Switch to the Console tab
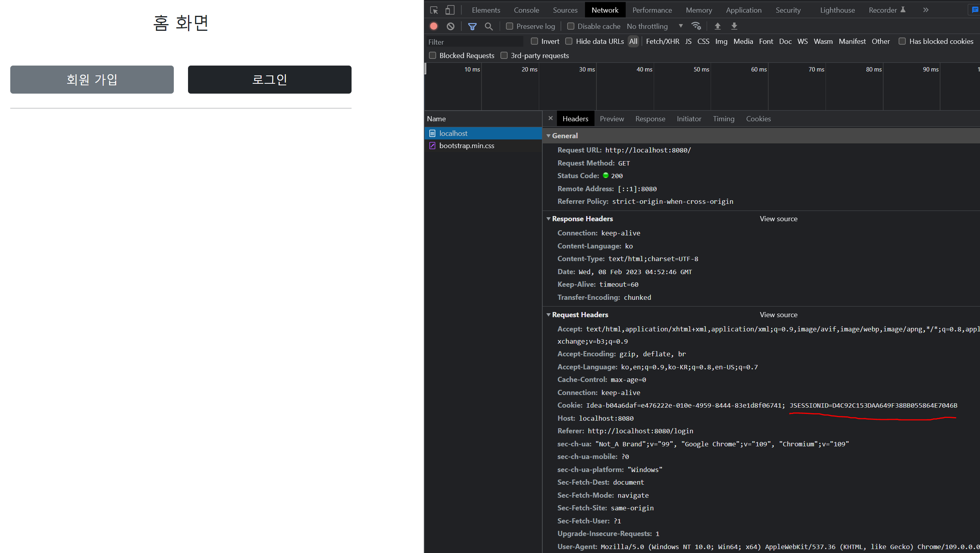The height and width of the screenshot is (553, 980). click(526, 10)
